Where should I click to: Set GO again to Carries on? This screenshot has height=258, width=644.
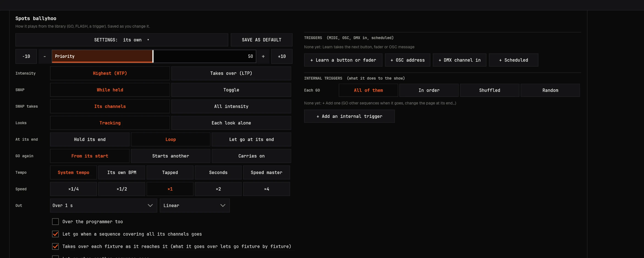[251, 156]
